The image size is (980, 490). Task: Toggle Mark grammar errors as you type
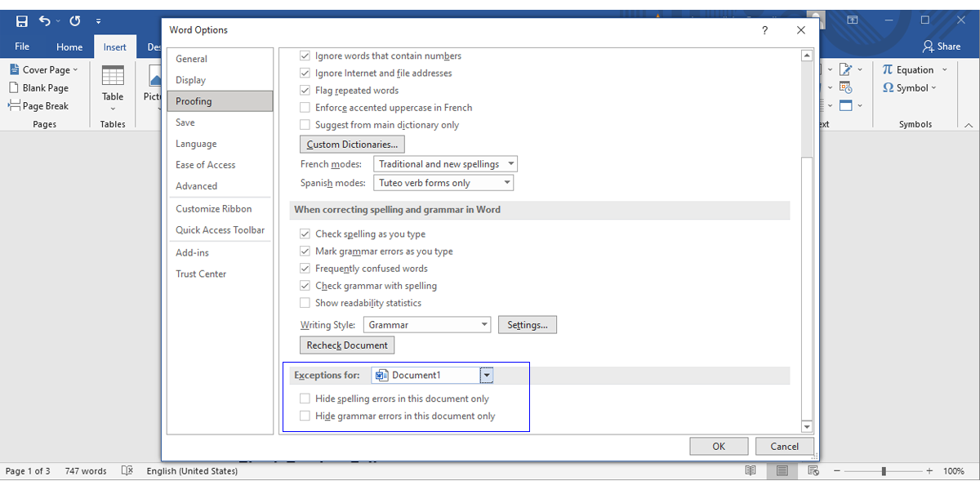click(x=305, y=252)
